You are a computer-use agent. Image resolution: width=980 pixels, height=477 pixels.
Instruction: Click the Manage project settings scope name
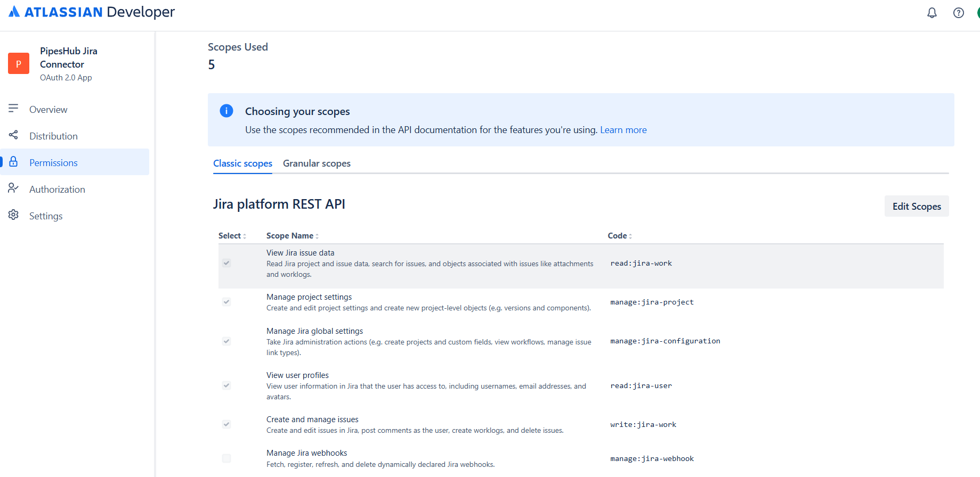click(309, 297)
